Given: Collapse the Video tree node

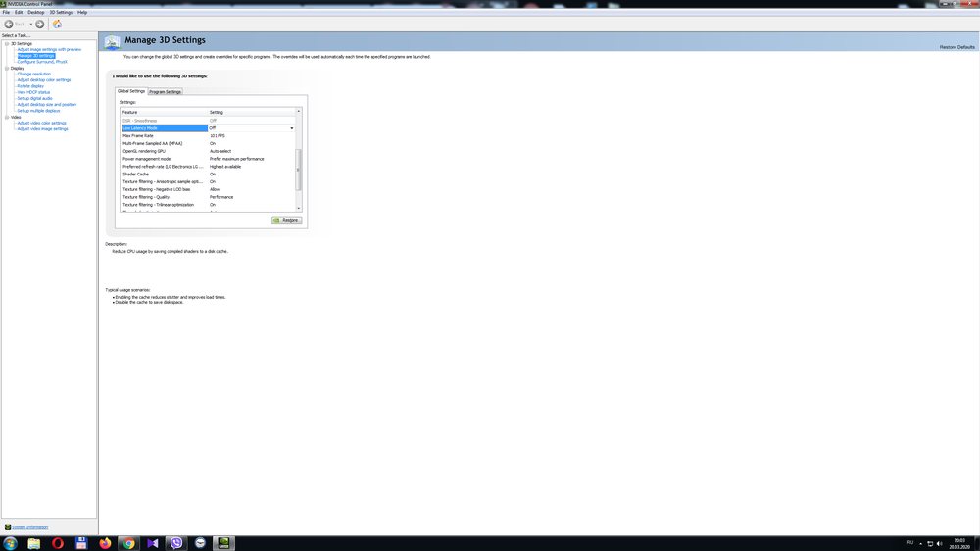Looking at the screenshot, I should [x=7, y=117].
